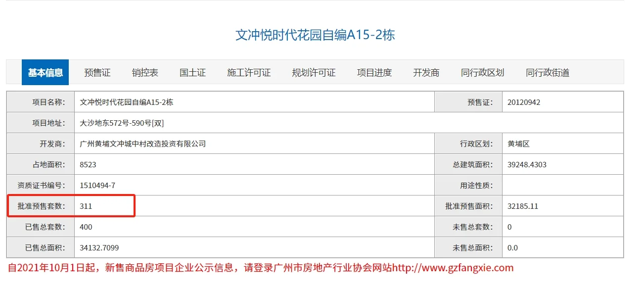The height and width of the screenshot is (294, 644).
Task: Switch to the 预售证 tab
Action: click(x=97, y=73)
